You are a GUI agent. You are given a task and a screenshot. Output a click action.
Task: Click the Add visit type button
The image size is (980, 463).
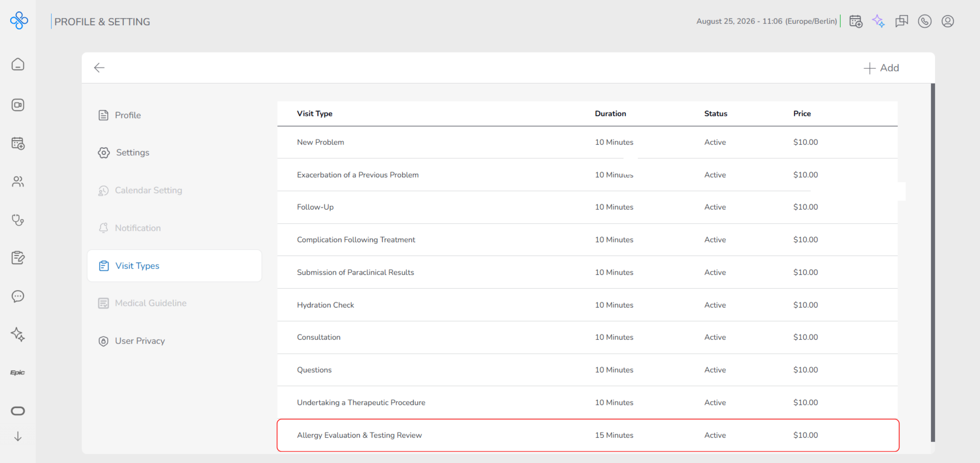point(881,68)
